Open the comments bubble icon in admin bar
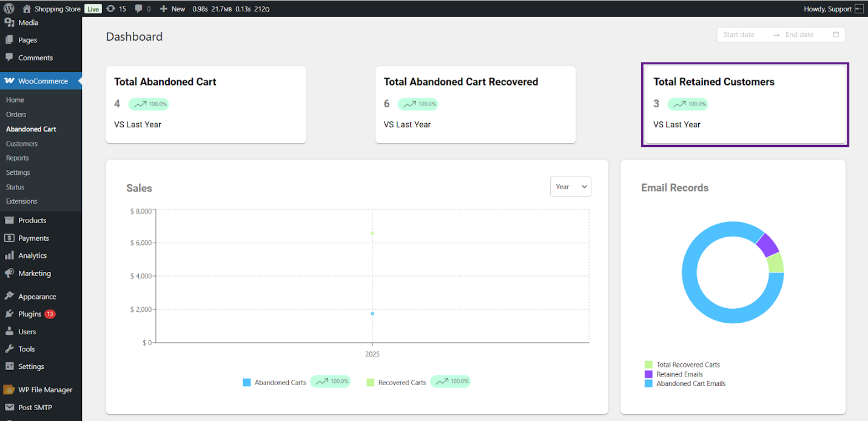Viewport: 868px width, 421px height. coord(140,8)
